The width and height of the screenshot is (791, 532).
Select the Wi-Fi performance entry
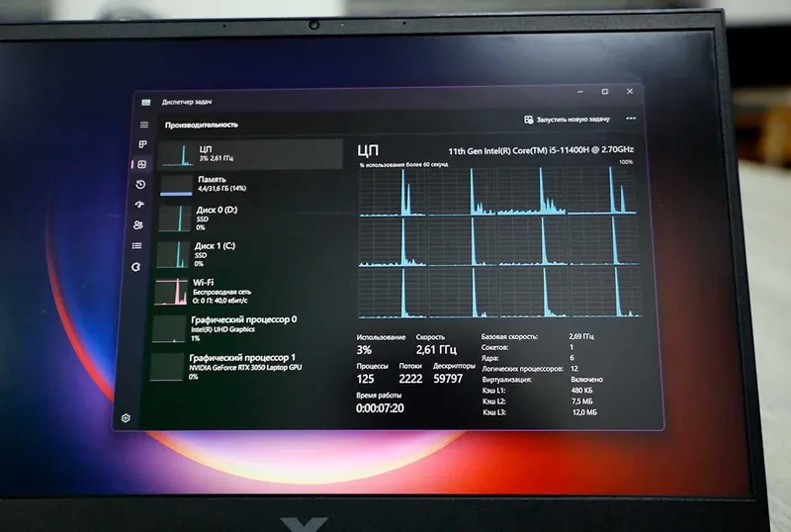[x=245, y=292]
